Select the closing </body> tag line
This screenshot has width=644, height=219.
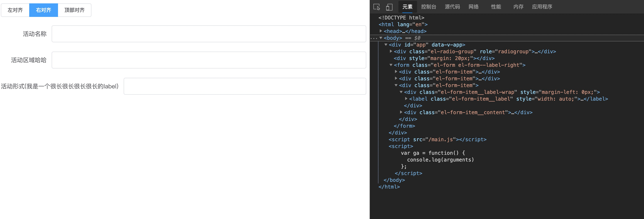click(394, 180)
